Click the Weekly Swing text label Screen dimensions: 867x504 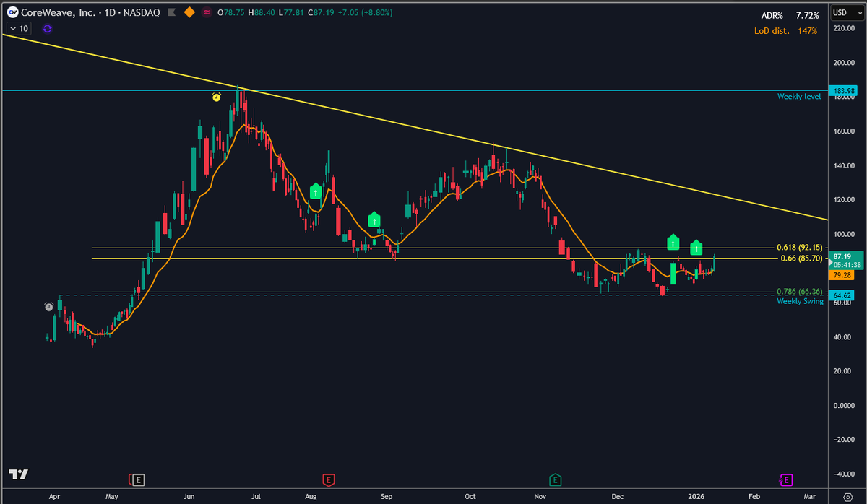click(800, 301)
